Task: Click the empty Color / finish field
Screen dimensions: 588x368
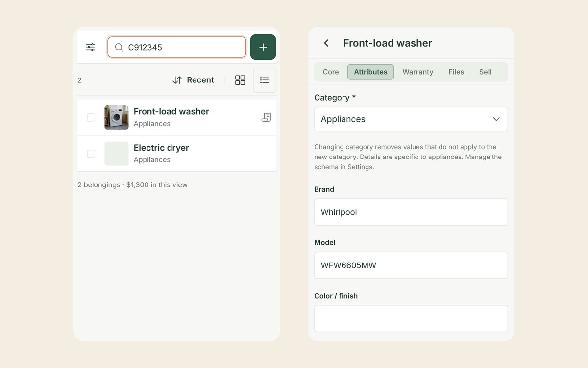Action: 411,318
